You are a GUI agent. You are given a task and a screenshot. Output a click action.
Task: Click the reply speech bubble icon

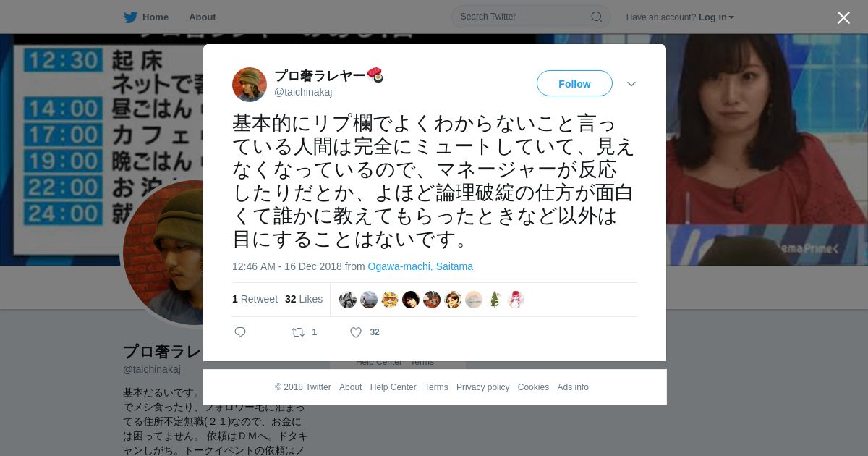click(x=240, y=332)
